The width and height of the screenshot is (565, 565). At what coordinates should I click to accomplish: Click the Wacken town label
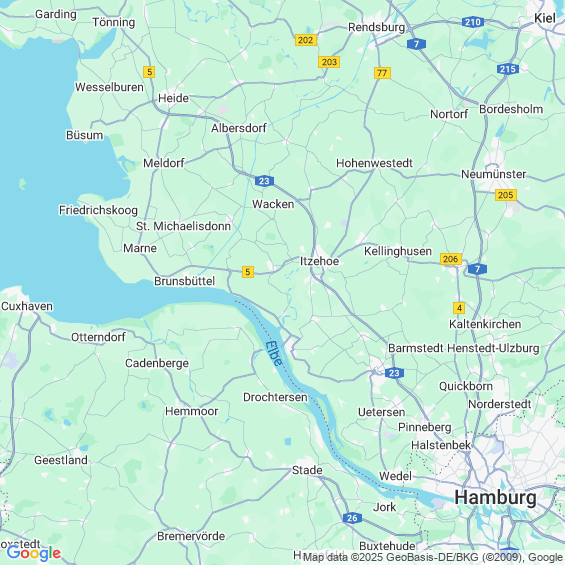click(x=273, y=204)
